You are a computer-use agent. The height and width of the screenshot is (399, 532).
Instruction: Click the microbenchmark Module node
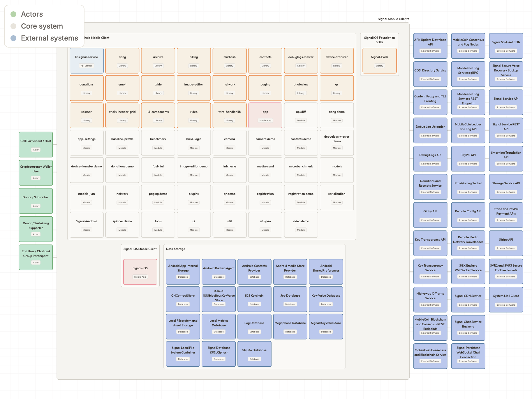[x=301, y=170]
